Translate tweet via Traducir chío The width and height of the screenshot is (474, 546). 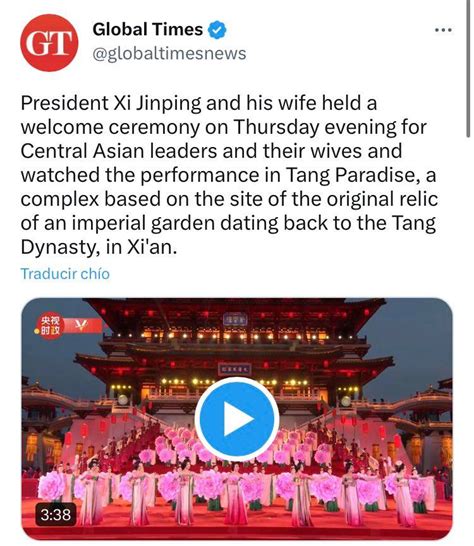(x=65, y=274)
